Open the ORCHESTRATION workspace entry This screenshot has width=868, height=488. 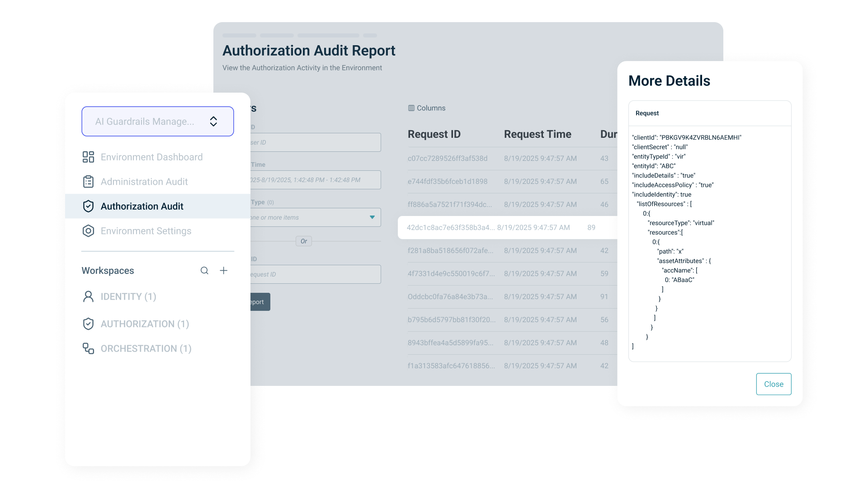[145, 348]
